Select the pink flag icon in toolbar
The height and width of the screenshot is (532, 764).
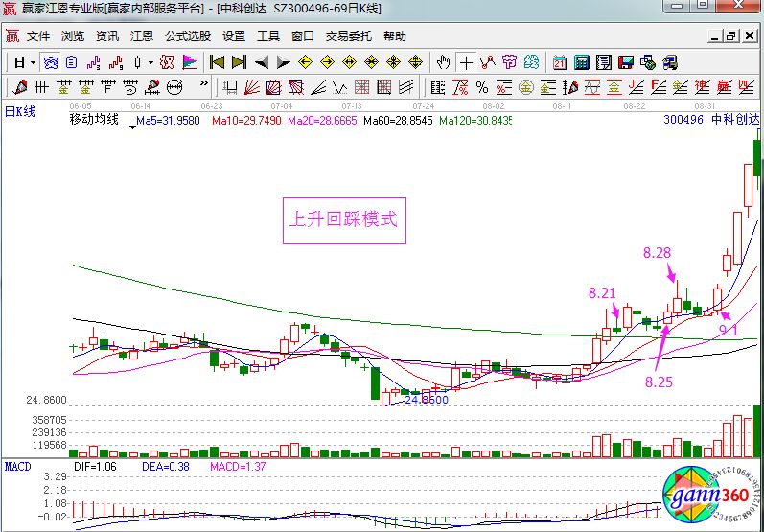coord(191,62)
